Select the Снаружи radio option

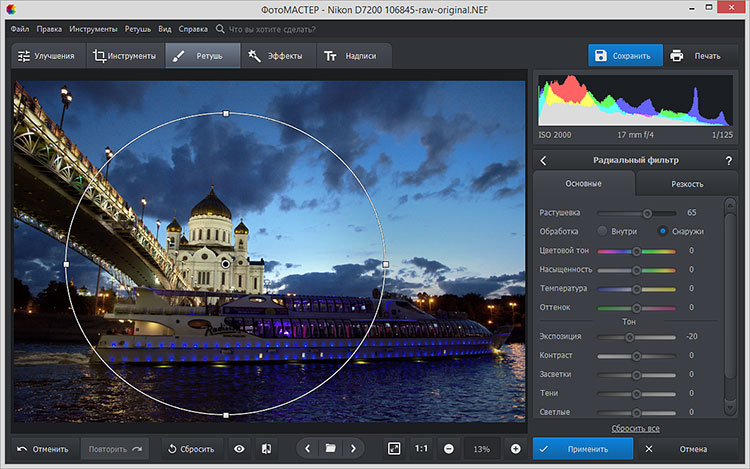coord(662,231)
